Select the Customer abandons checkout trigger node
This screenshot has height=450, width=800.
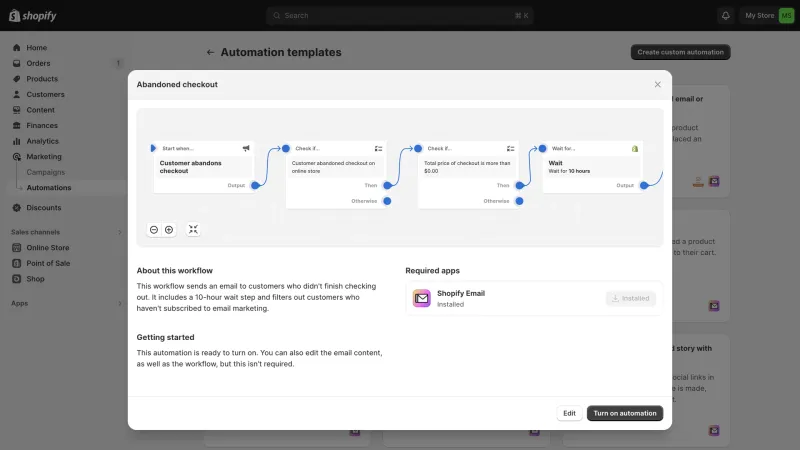[203, 167]
